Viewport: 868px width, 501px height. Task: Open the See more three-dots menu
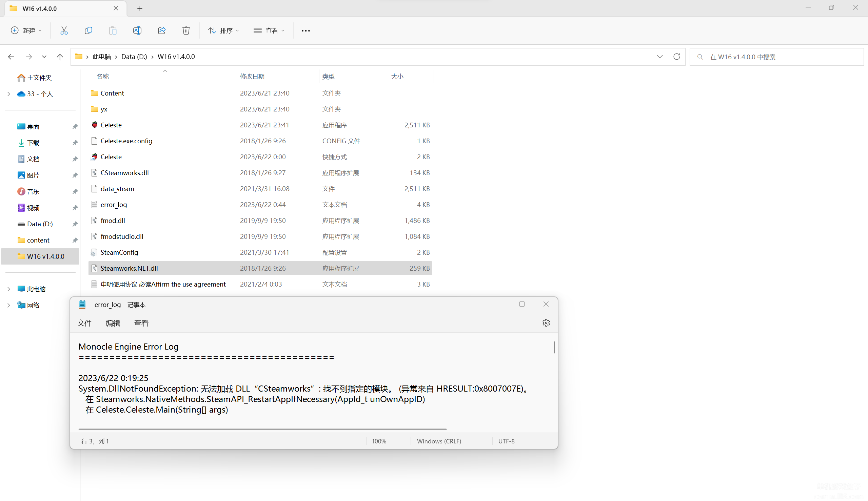click(x=305, y=30)
